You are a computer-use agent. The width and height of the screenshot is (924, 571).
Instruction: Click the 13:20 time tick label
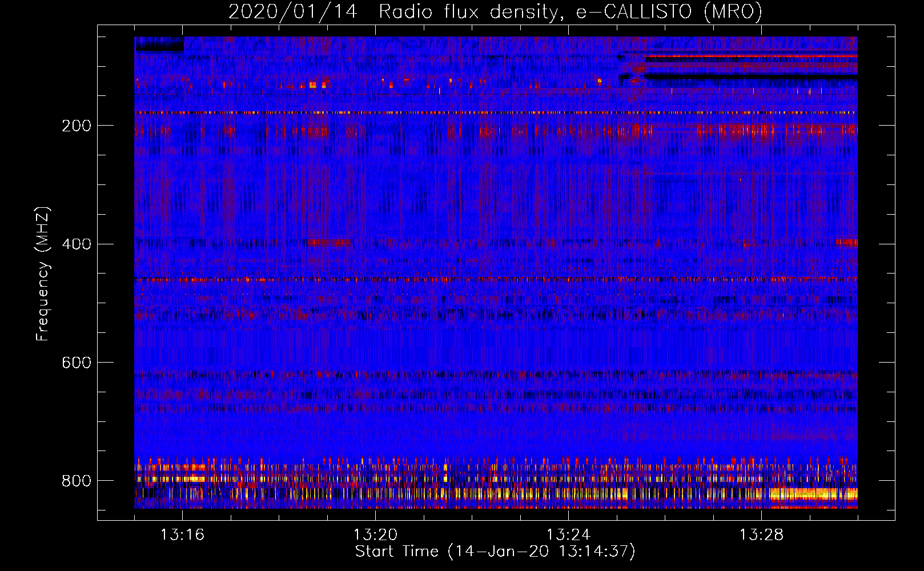[x=375, y=535]
